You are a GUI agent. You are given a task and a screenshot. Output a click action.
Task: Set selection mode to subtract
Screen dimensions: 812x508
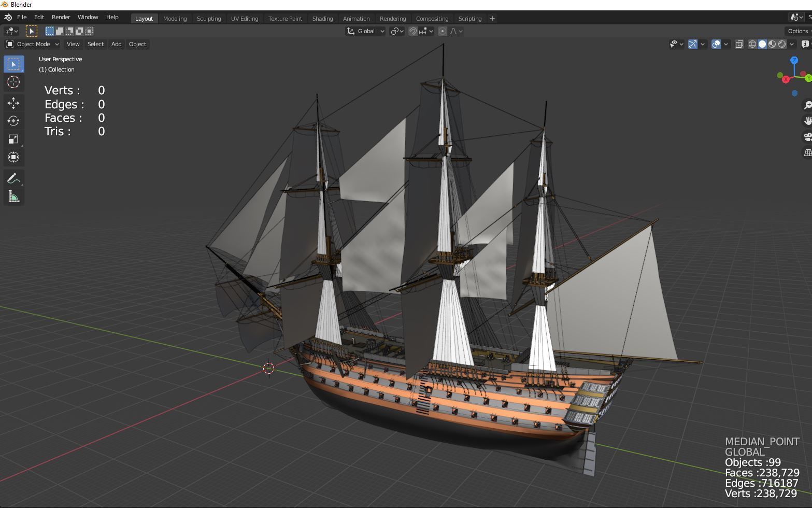(69, 31)
